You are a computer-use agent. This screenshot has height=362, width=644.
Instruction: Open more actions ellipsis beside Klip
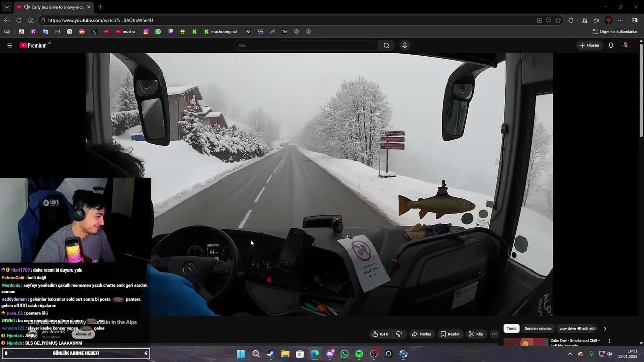494,334
